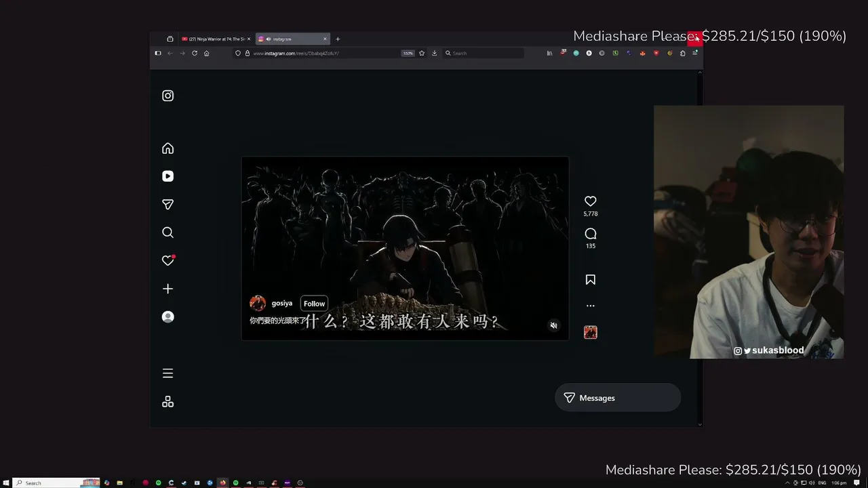
Task: Unmute the reel audio
Action: (x=553, y=325)
